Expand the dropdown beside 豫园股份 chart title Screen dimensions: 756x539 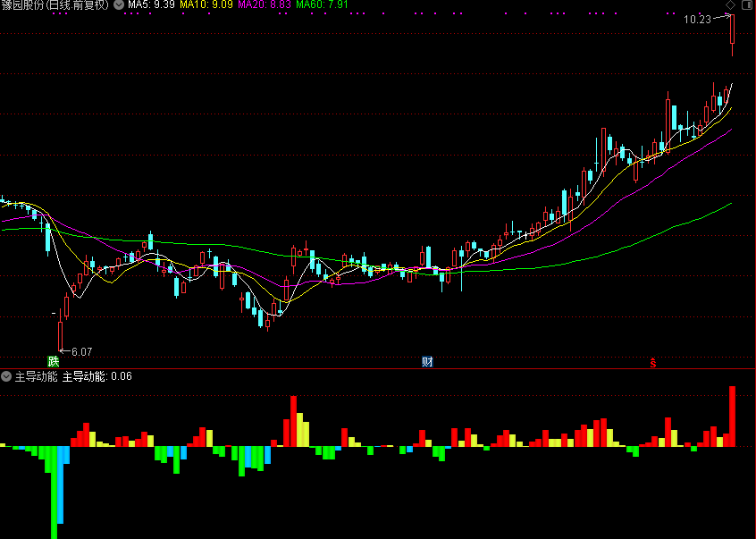tap(118, 5)
